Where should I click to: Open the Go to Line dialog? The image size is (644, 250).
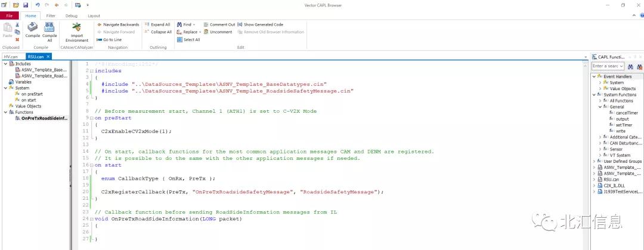[x=109, y=39]
